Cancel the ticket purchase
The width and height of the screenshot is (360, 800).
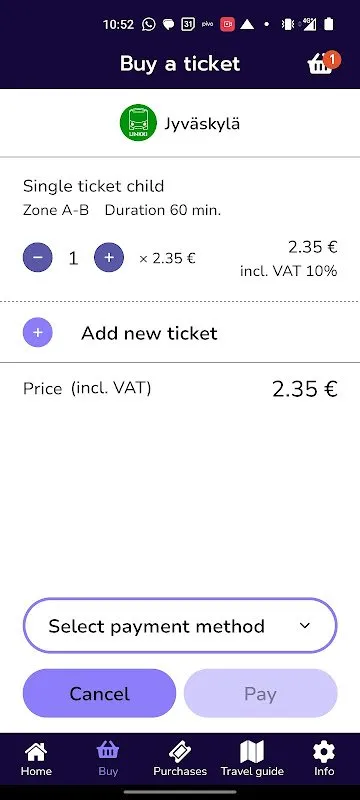pos(99,693)
